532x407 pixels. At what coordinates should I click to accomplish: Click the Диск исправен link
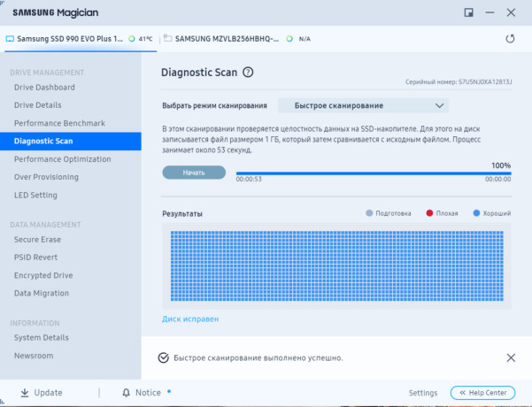[190, 319]
